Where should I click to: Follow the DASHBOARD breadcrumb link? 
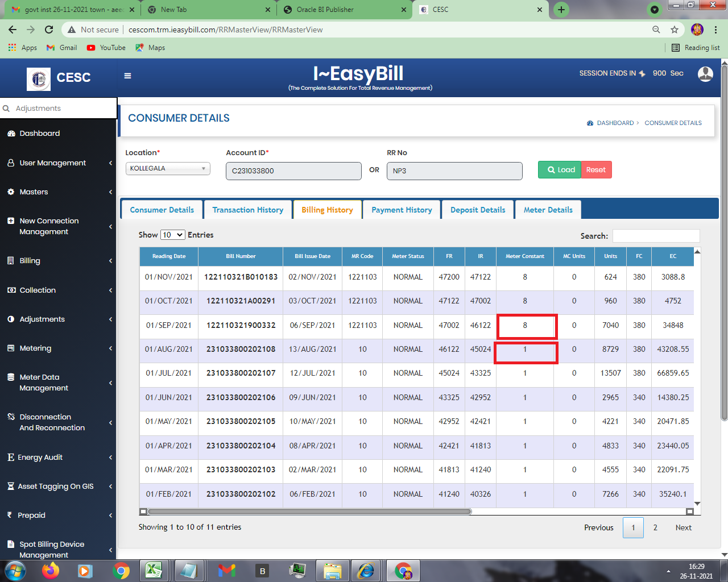pos(615,123)
